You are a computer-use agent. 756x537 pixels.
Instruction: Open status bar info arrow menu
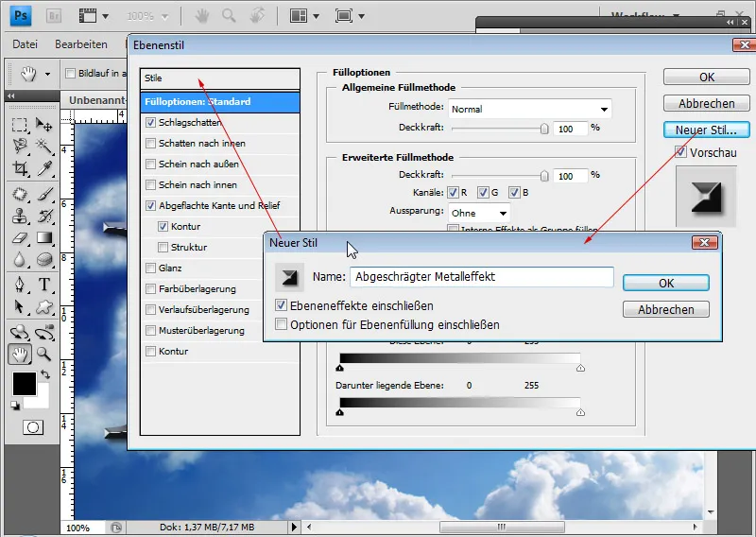(x=294, y=527)
